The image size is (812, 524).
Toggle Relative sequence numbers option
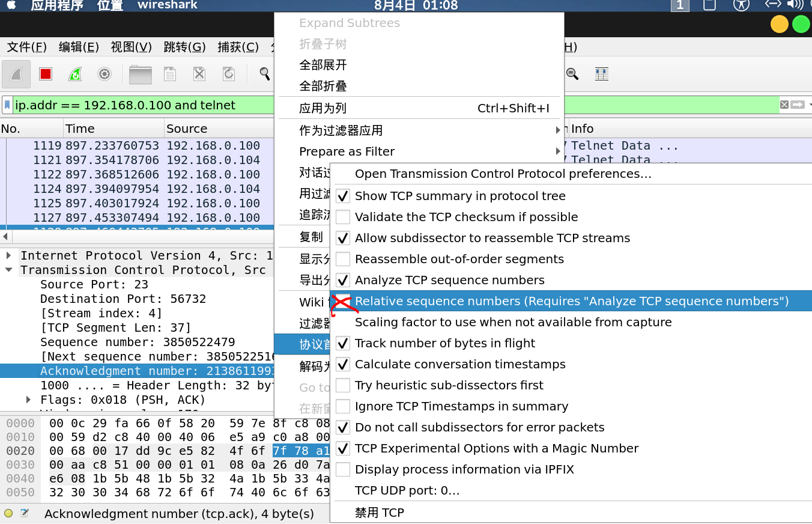343,301
